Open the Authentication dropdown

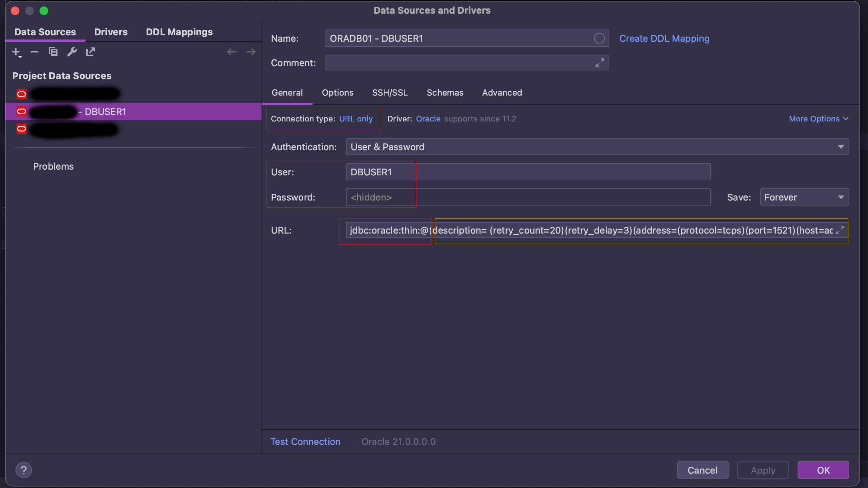click(841, 147)
